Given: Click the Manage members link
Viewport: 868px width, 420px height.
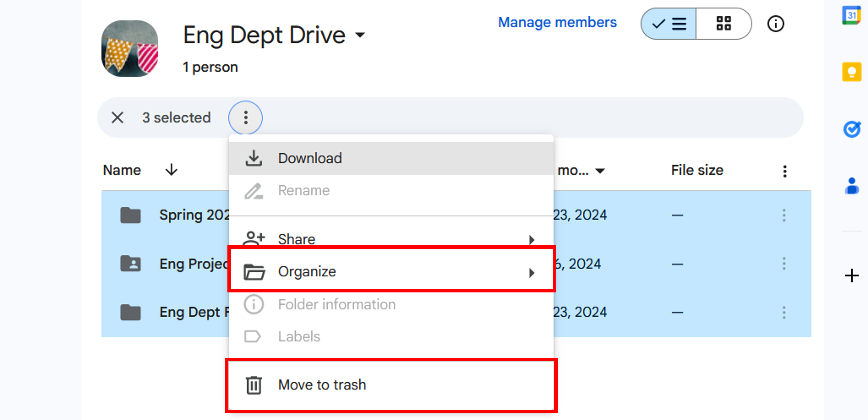Looking at the screenshot, I should coord(557,23).
